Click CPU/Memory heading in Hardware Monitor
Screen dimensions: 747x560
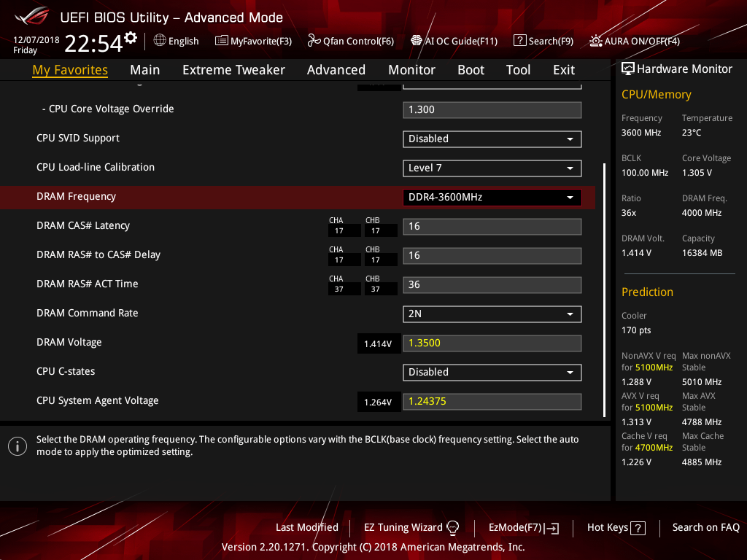(x=656, y=95)
